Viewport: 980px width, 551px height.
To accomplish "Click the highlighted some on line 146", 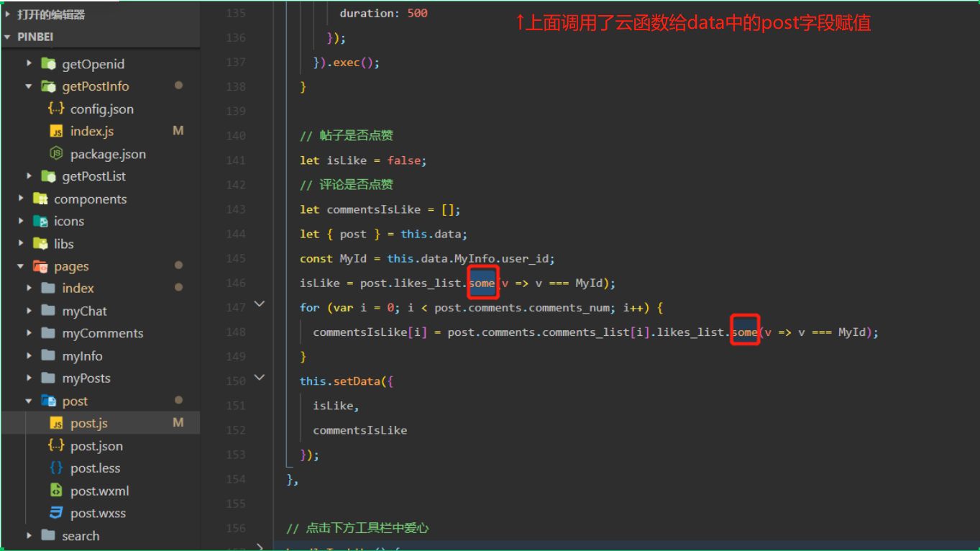I will pyautogui.click(x=482, y=283).
